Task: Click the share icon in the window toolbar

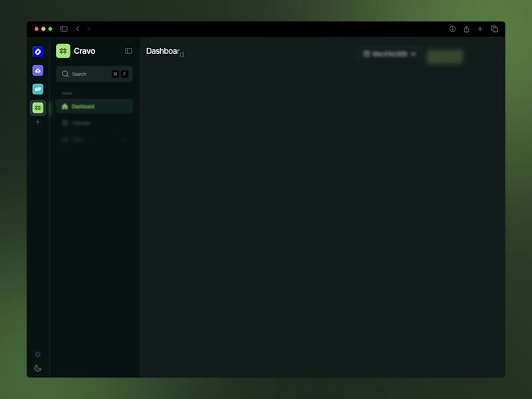Action: point(466,29)
